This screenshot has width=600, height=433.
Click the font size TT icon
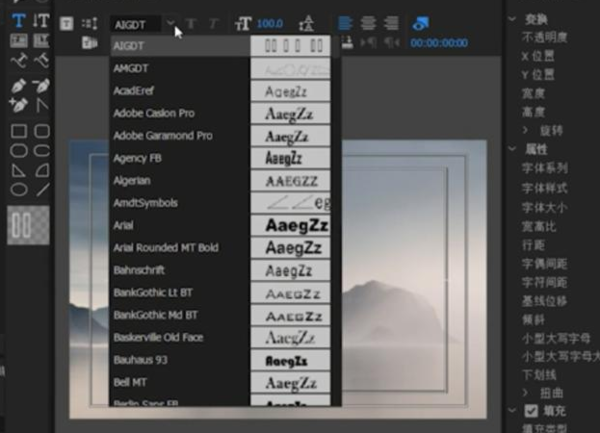243,24
